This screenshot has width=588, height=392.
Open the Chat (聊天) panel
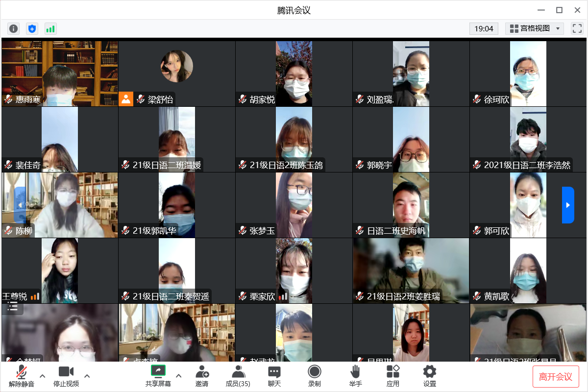[274, 376]
